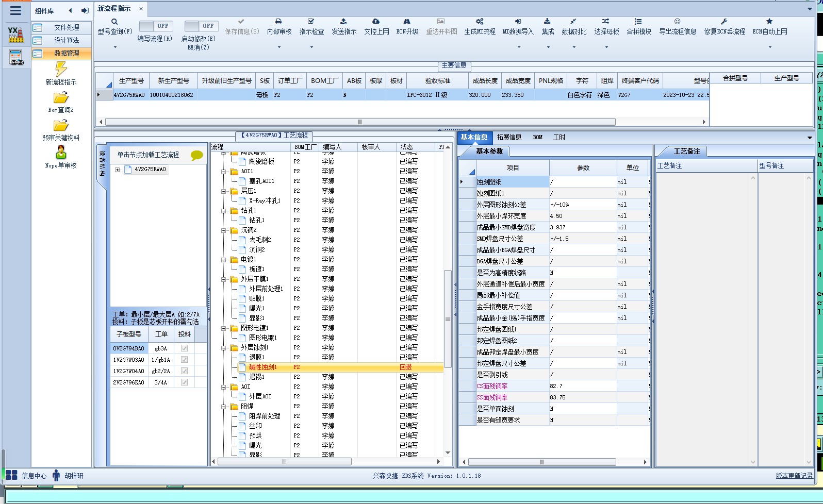Switch to the 拓展信息 tab
Viewport: 823px width, 504px height.
tap(509, 138)
